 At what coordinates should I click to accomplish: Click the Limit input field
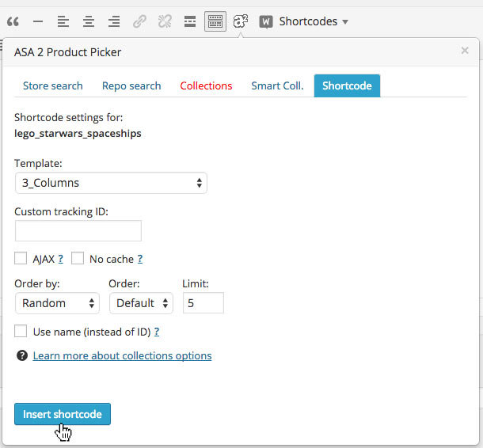tap(203, 303)
